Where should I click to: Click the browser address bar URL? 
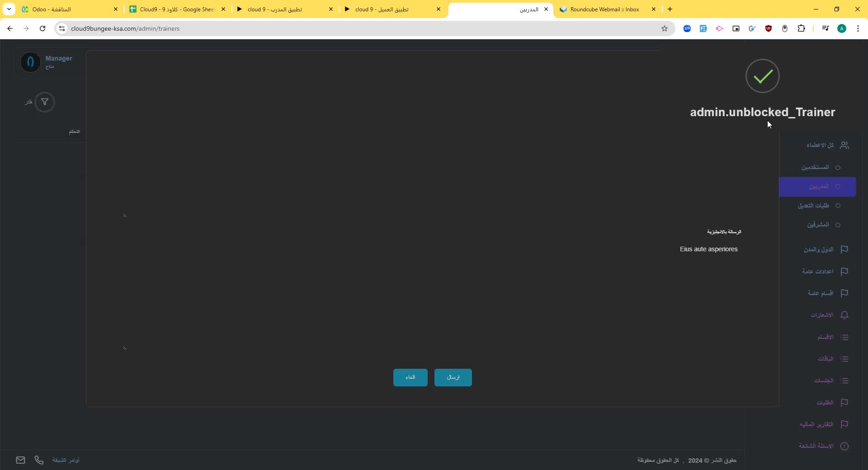[125, 28]
